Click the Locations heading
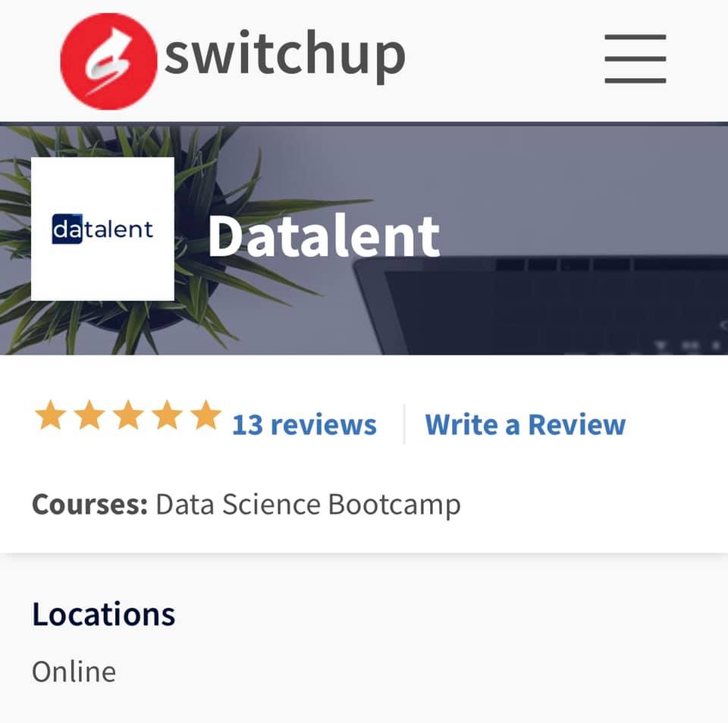Image resolution: width=728 pixels, height=723 pixels. (x=104, y=614)
